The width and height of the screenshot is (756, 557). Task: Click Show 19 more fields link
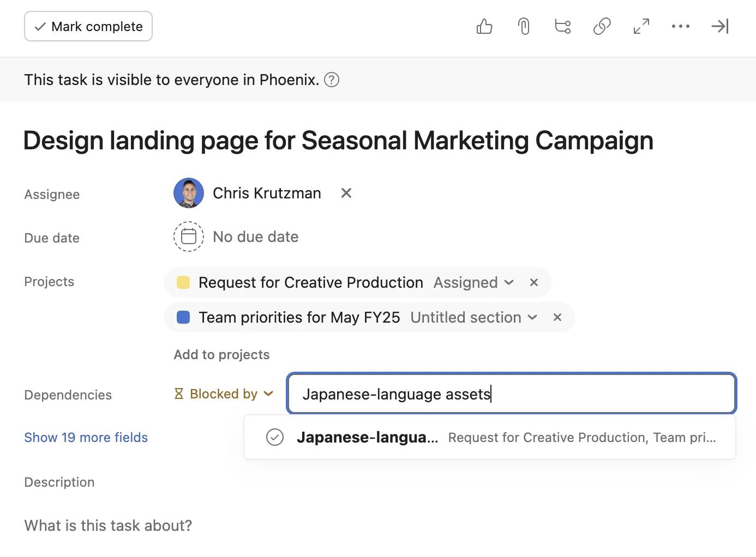click(x=86, y=437)
